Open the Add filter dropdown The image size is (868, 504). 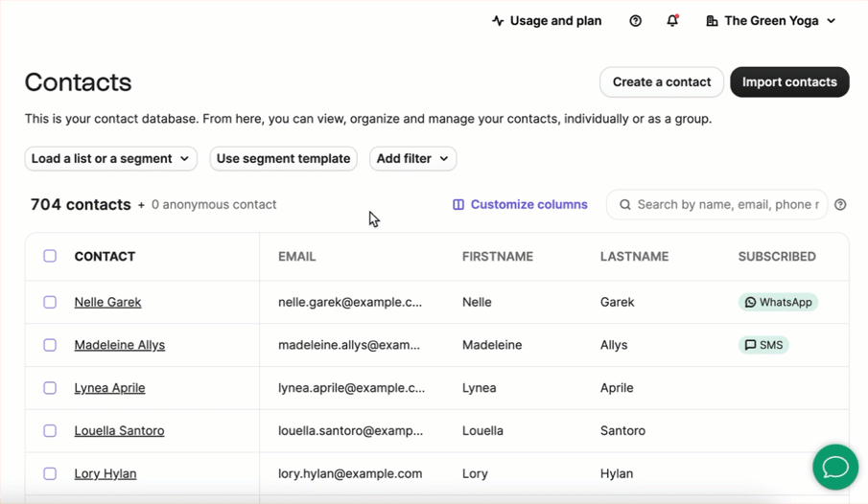point(412,159)
